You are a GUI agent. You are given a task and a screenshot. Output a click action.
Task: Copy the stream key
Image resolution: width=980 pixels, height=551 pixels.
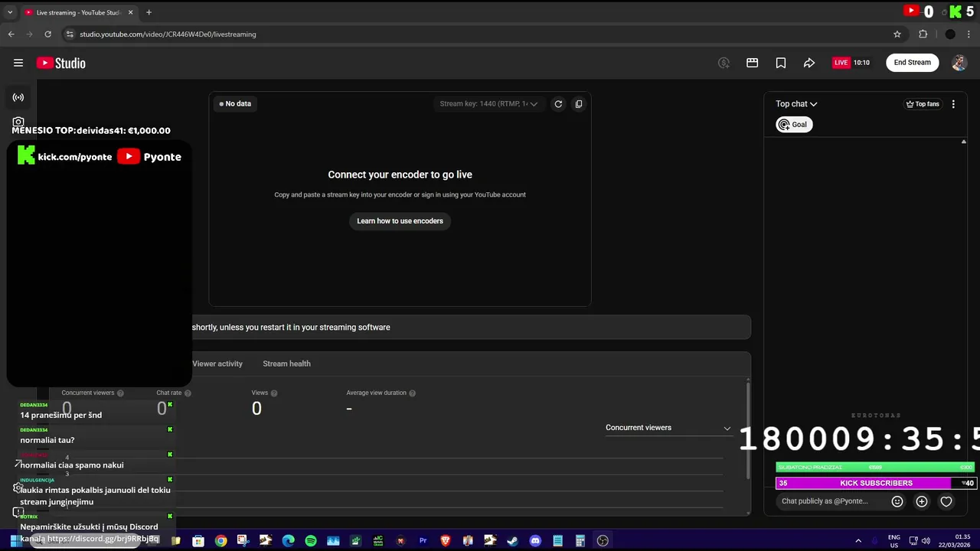(579, 104)
